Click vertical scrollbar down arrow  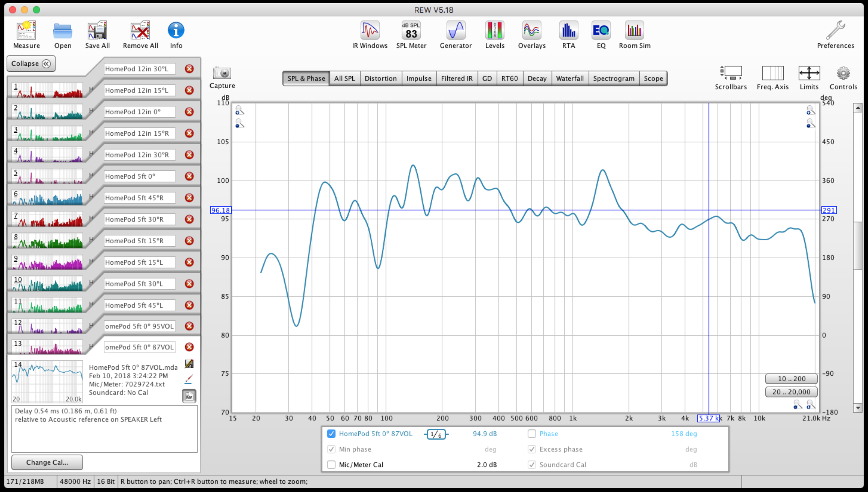pyautogui.click(x=858, y=407)
